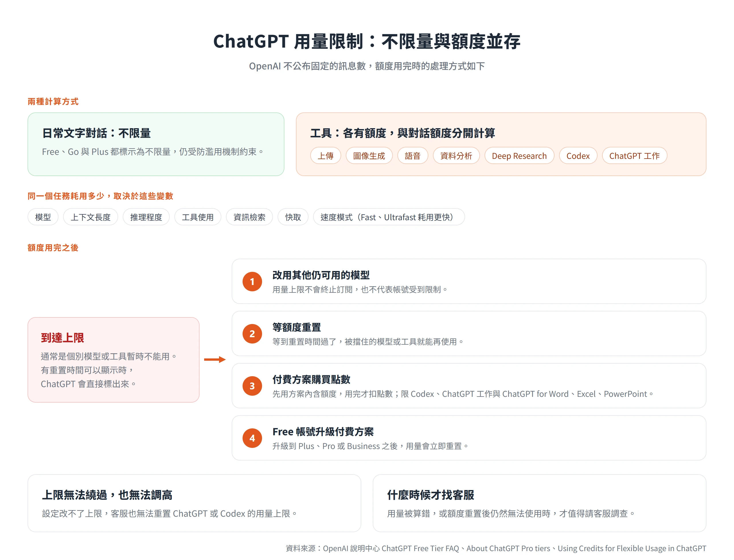Screen dimensions: 734x560
Task: Click the Free 帳號升級付費方案 heading
Action: [323, 432]
